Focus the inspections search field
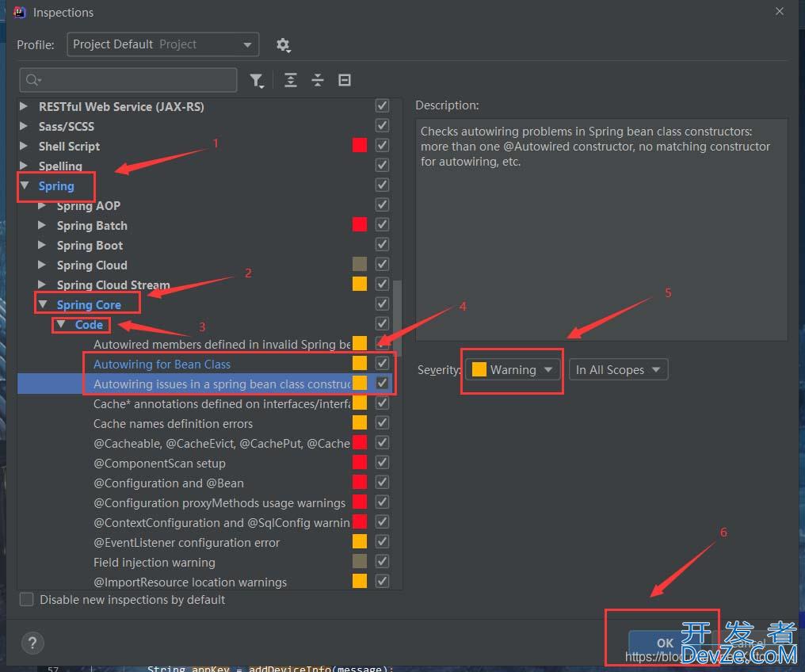Viewport: 805px width, 672px height. point(128,80)
